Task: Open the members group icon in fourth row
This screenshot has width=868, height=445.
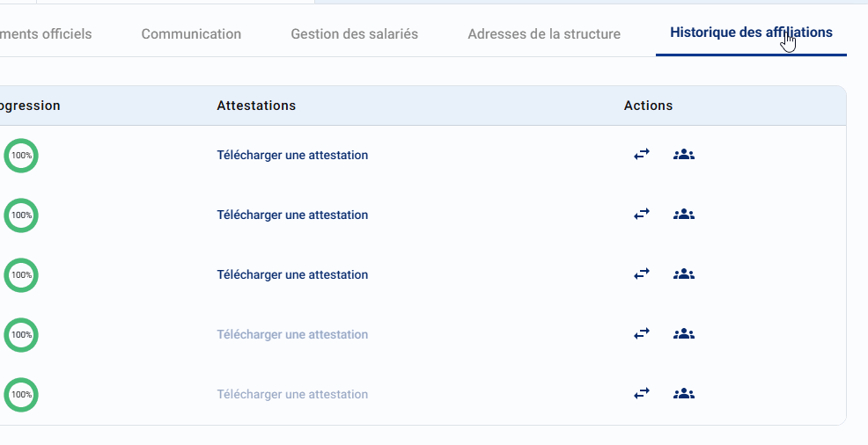Action: 684,334
